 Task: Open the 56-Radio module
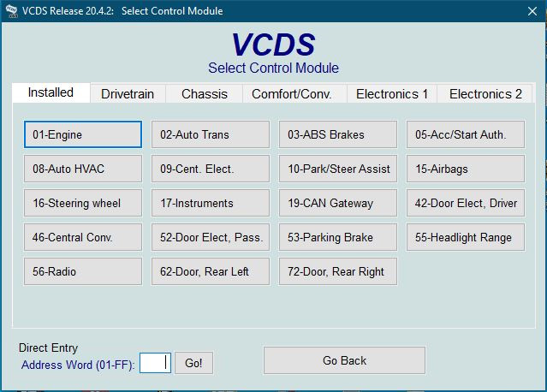click(83, 271)
